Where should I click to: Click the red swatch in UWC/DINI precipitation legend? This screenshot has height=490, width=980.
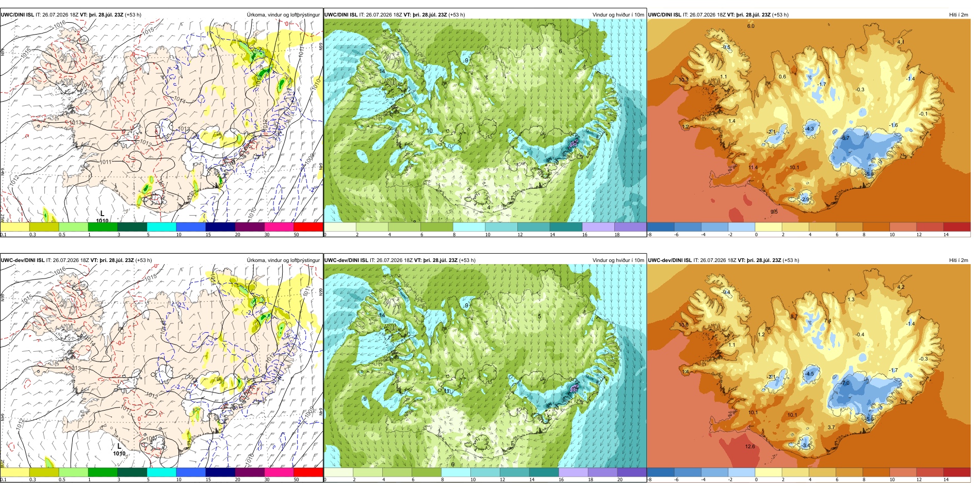pyautogui.click(x=308, y=226)
